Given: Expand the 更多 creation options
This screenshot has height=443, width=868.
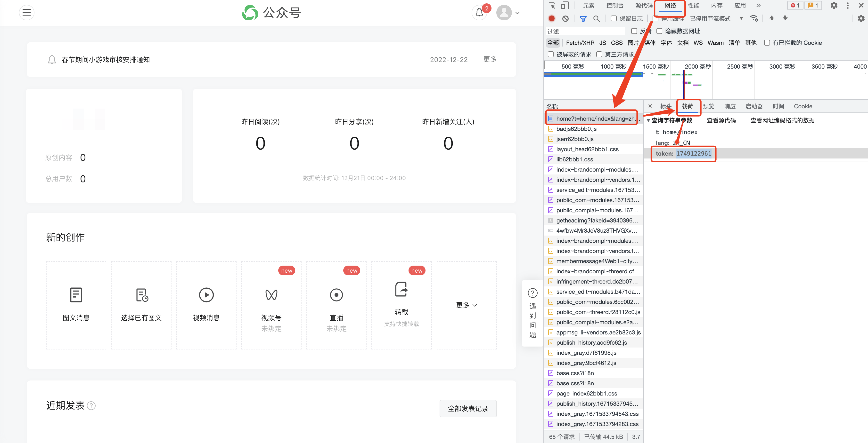Looking at the screenshot, I should tap(466, 305).
